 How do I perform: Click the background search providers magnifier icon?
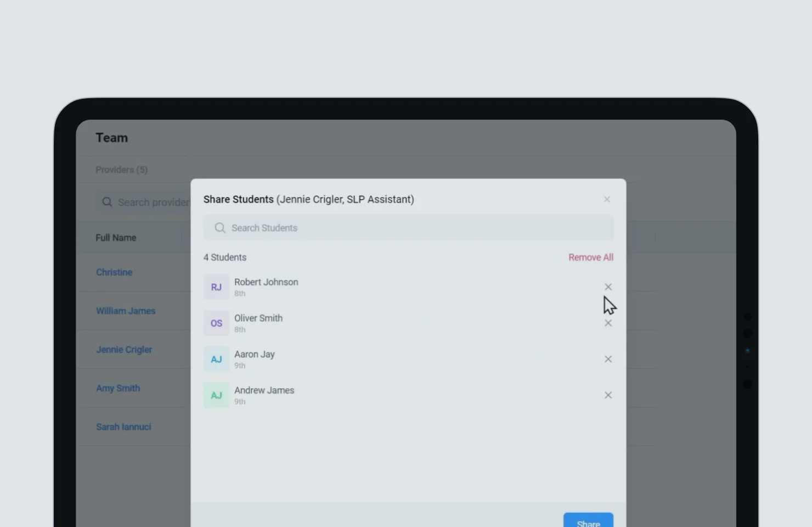[x=107, y=202]
